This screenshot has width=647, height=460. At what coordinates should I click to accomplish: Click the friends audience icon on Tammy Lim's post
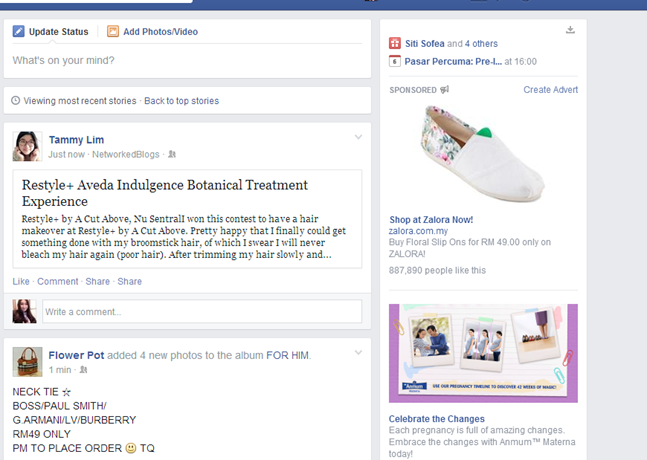click(x=172, y=154)
